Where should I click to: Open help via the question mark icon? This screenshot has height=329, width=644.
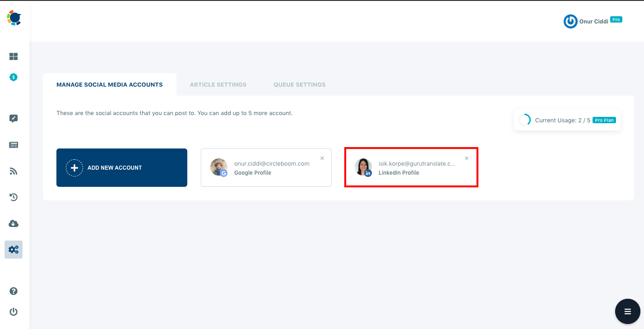pyautogui.click(x=14, y=291)
